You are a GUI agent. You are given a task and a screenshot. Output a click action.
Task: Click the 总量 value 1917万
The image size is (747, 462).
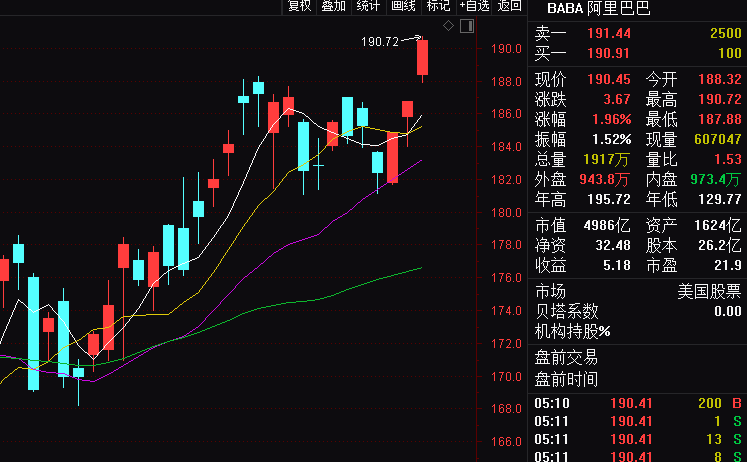point(606,159)
